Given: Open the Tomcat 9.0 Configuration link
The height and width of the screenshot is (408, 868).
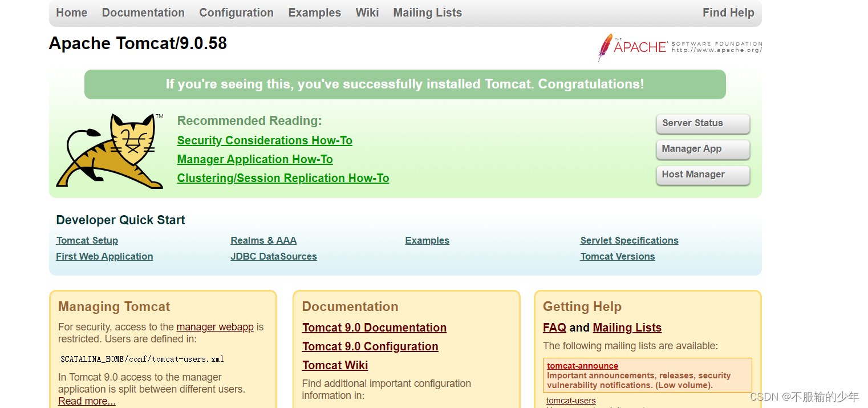Looking at the screenshot, I should point(370,346).
